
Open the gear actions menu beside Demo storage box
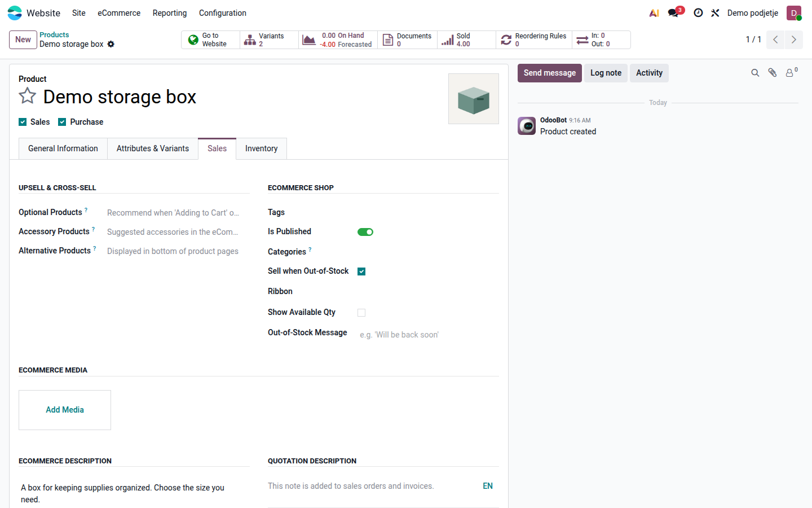pyautogui.click(x=111, y=44)
